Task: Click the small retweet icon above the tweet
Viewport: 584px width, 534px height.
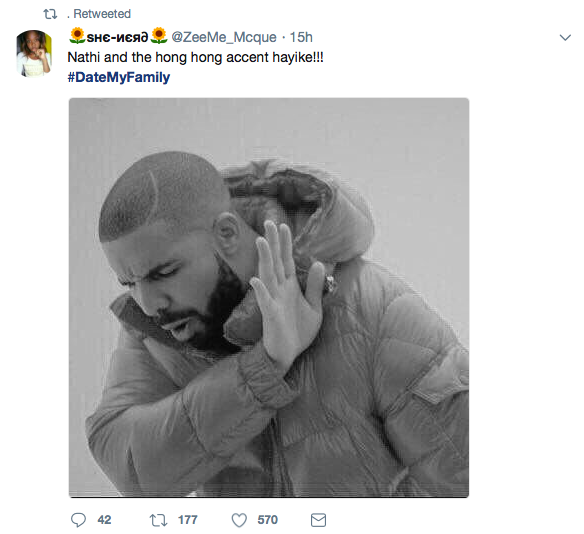Action: [x=50, y=14]
